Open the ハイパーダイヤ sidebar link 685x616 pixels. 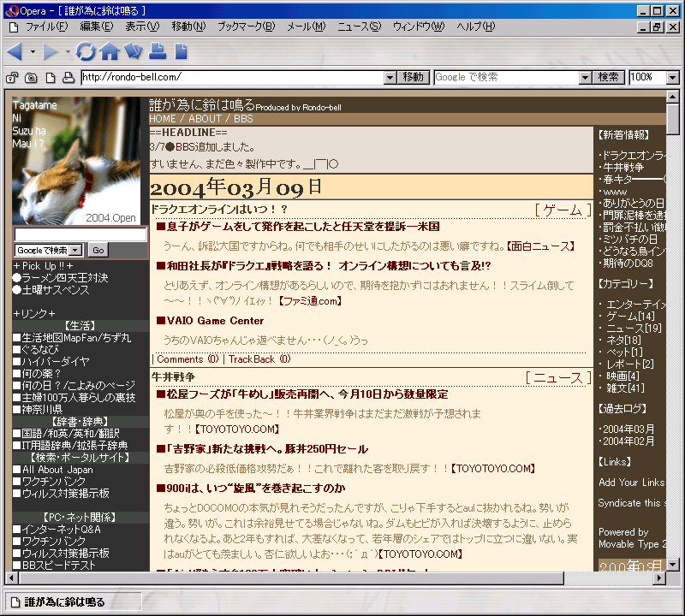click(x=56, y=362)
